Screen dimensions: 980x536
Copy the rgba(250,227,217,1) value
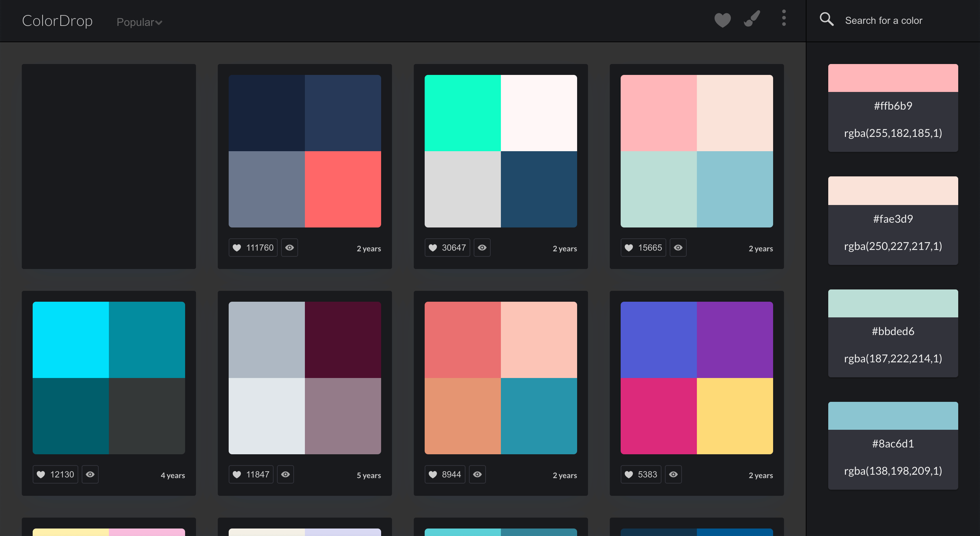893,246
